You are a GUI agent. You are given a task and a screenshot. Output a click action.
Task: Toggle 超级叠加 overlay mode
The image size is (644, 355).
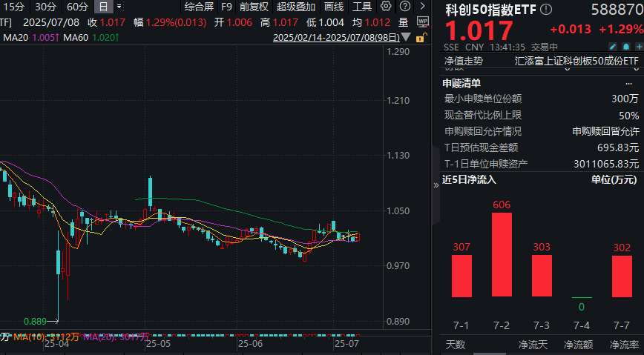tap(295, 7)
